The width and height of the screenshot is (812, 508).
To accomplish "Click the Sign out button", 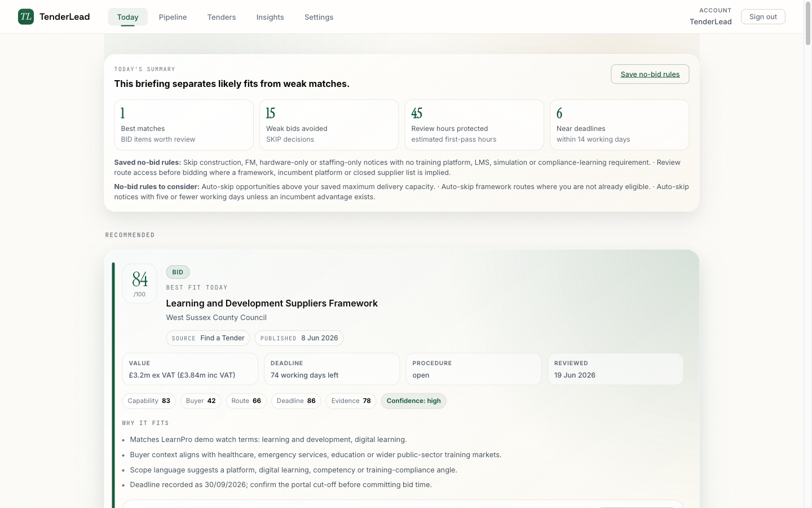I will tap(763, 17).
